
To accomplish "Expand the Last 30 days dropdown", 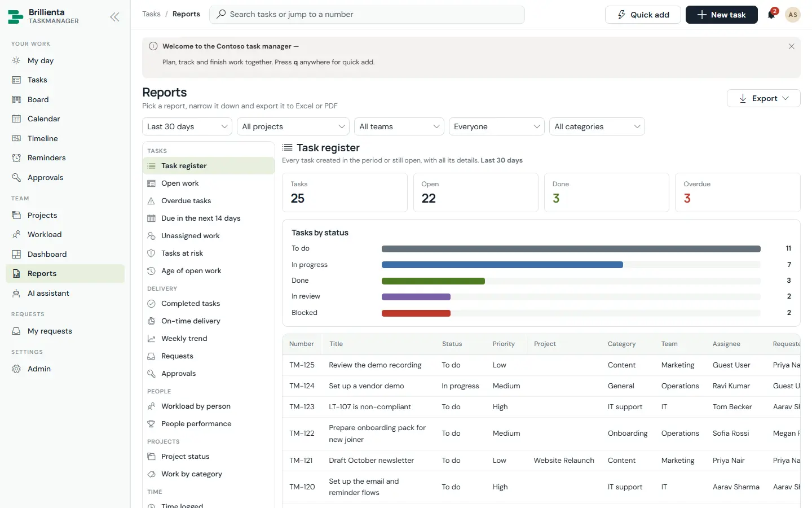I will point(187,126).
